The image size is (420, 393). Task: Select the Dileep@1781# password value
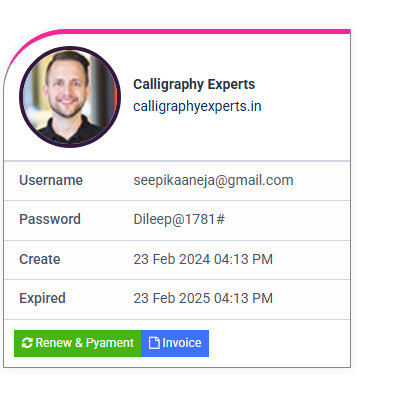tap(179, 219)
